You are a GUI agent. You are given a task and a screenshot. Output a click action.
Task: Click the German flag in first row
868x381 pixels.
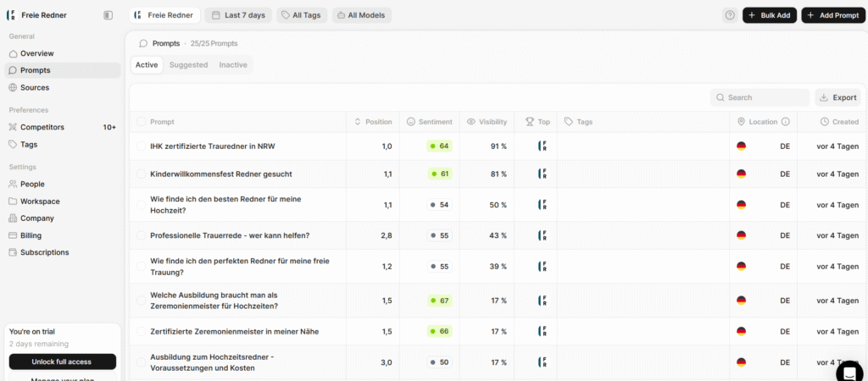tap(741, 146)
